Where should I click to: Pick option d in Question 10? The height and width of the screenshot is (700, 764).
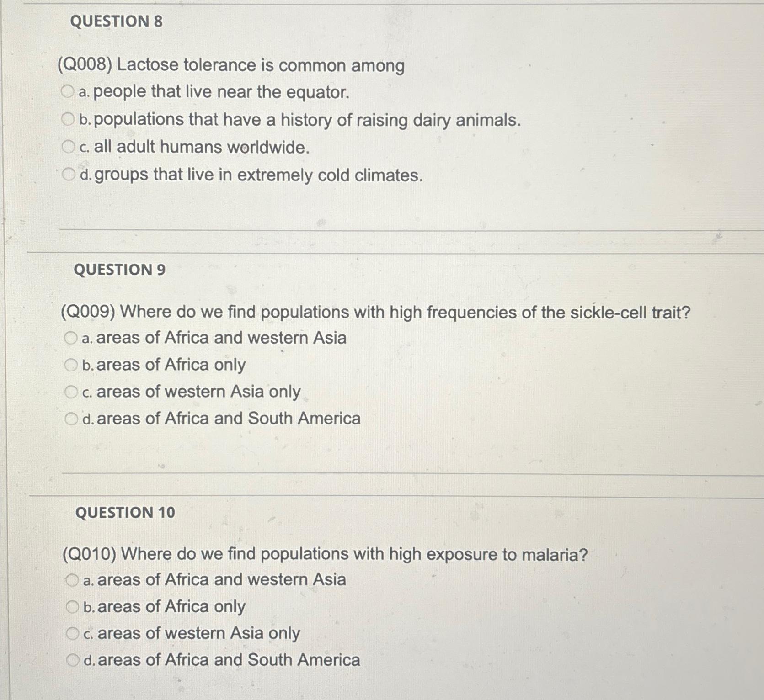click(72, 658)
